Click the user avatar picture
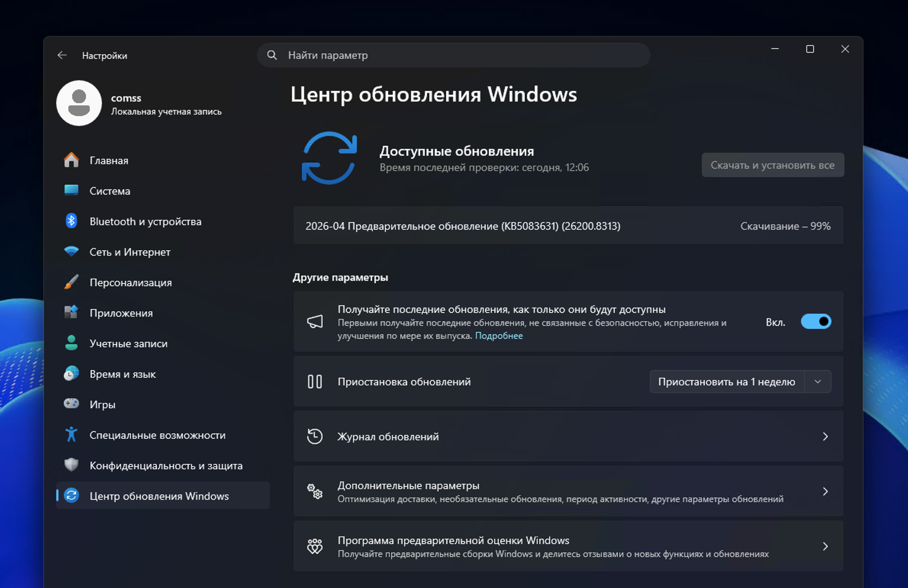This screenshot has width=908, height=588. 79,103
